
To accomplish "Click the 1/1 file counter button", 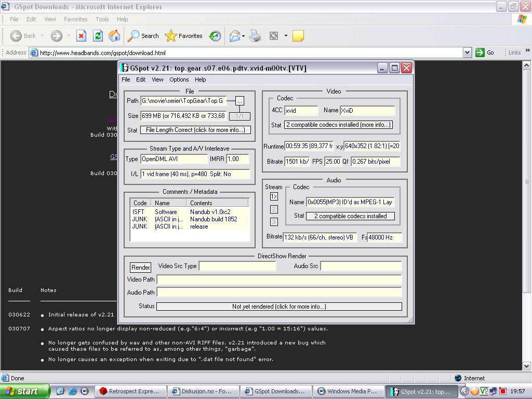I will click(x=240, y=116).
